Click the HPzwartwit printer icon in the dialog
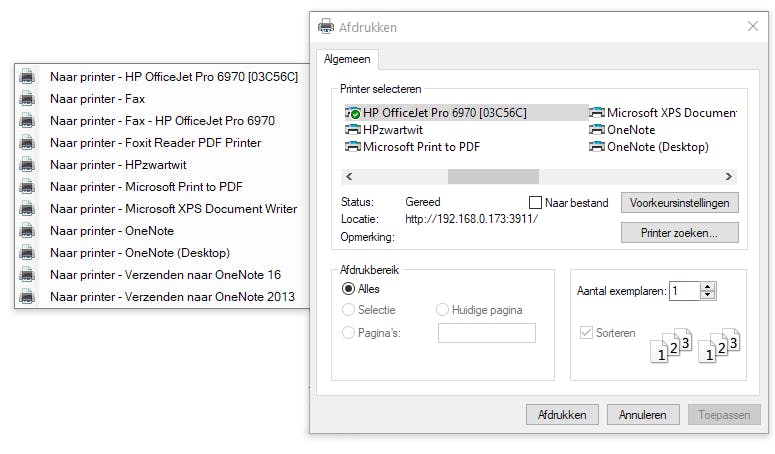Screen dimensions: 775x454 (353, 130)
